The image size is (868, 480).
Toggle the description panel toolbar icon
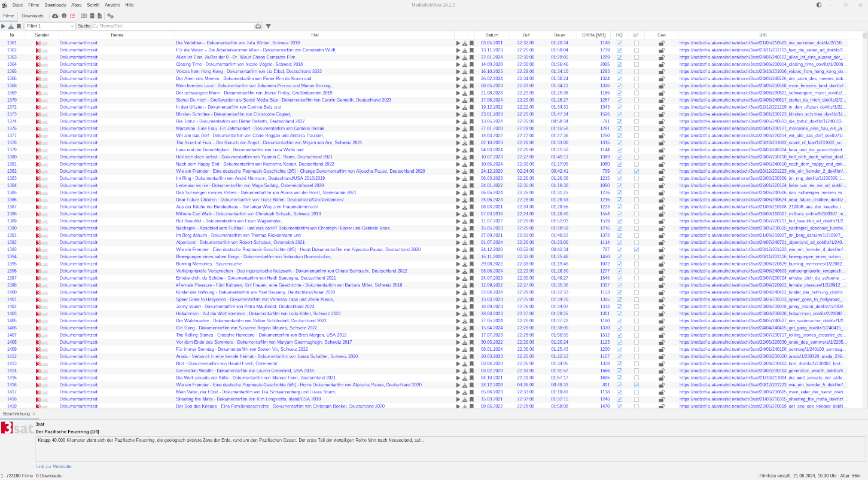click(84, 16)
